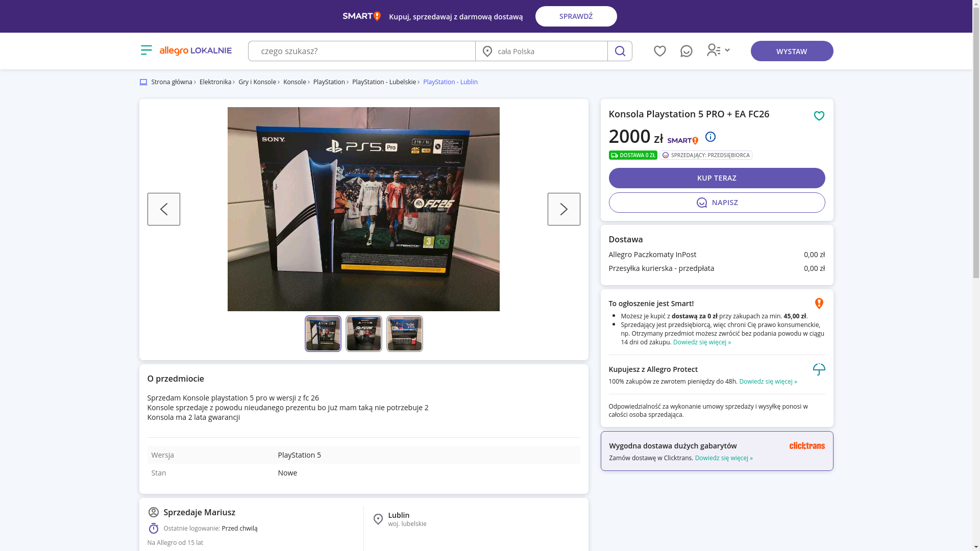This screenshot has width=980, height=551.
Task: Open PlayStation breadcrumb
Action: [x=329, y=82]
